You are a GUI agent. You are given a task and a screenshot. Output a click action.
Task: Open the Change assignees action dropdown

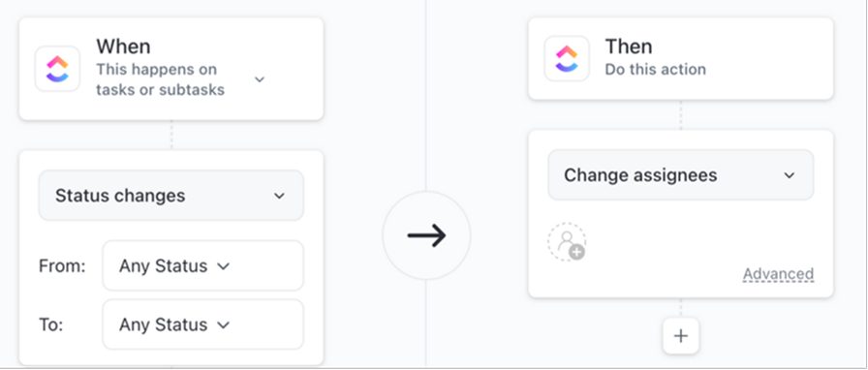coord(681,175)
